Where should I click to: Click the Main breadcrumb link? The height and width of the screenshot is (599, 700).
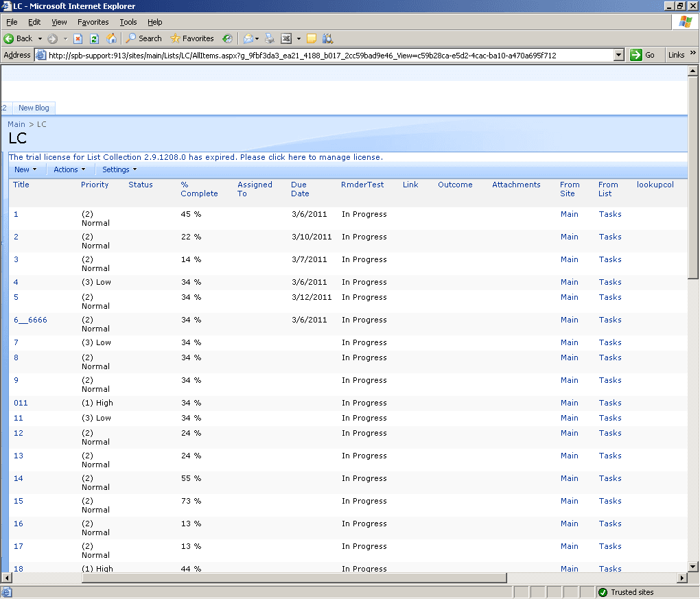tap(16, 124)
